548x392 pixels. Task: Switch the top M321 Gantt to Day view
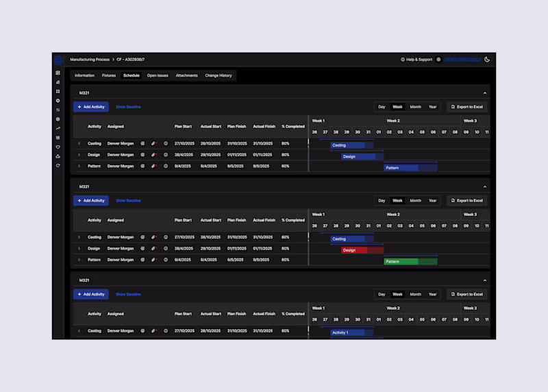382,107
